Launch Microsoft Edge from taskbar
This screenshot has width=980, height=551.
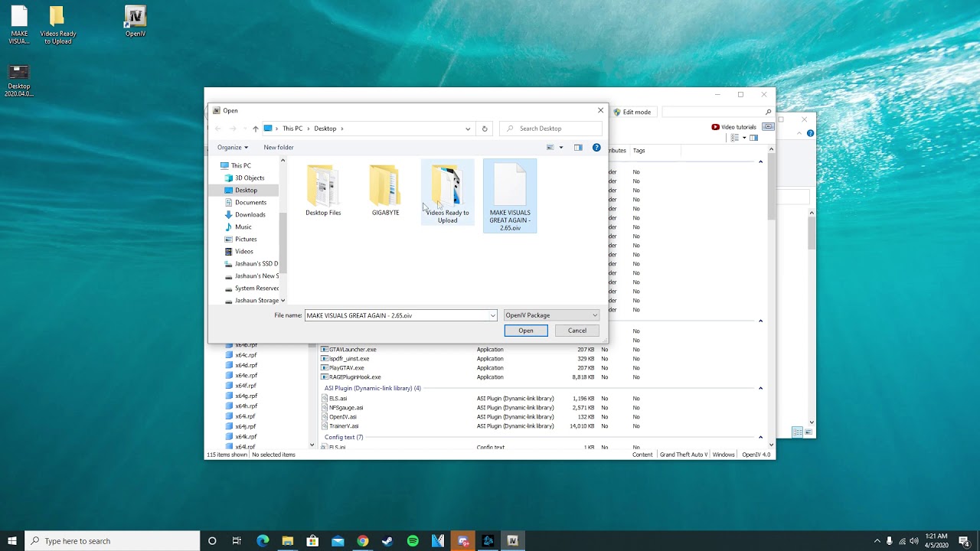[263, 541]
